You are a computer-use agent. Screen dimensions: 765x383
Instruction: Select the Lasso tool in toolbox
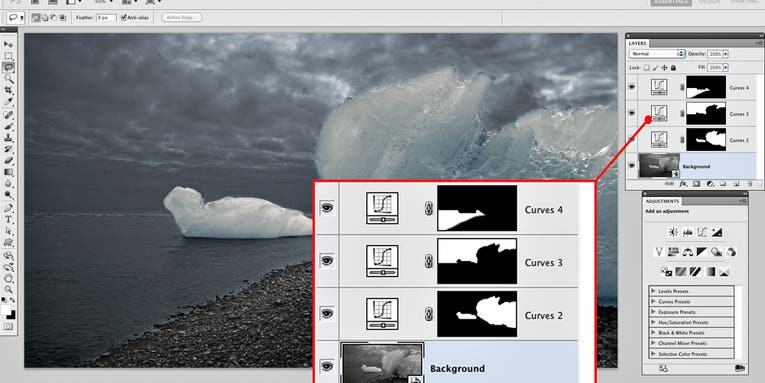pyautogui.click(x=9, y=67)
